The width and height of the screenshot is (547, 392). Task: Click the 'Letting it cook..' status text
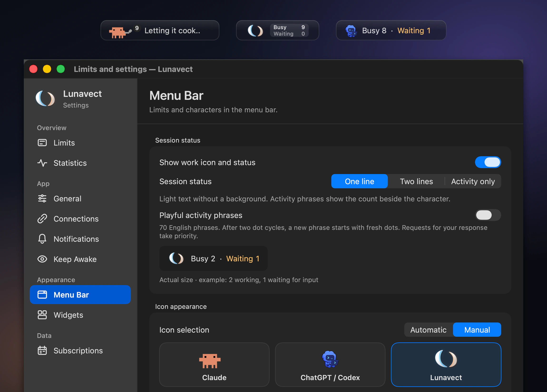coord(172,31)
